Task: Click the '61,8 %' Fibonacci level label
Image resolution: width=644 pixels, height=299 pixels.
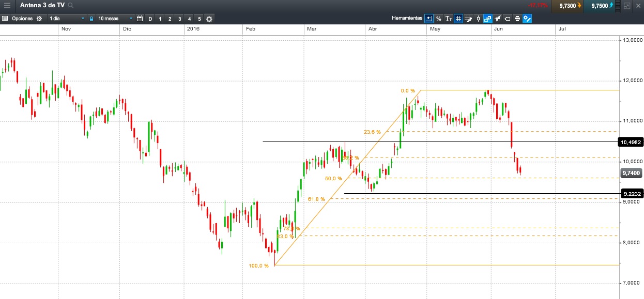Action: 316,199
